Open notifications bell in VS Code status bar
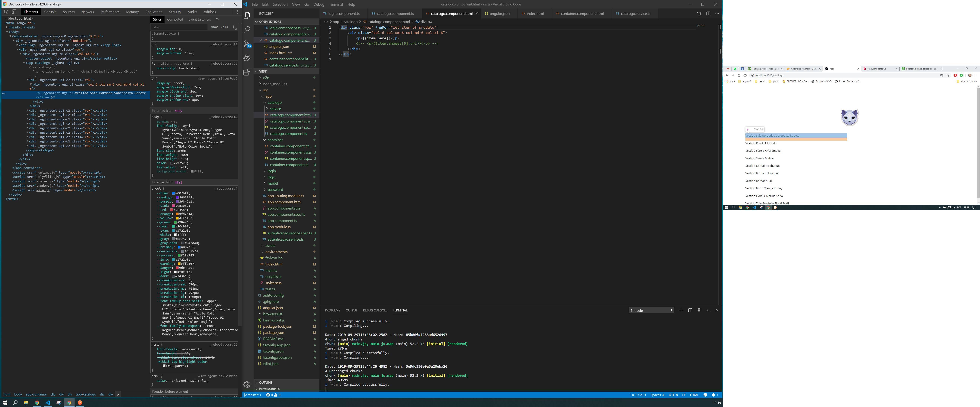The image size is (980, 407). pyautogui.click(x=715, y=395)
